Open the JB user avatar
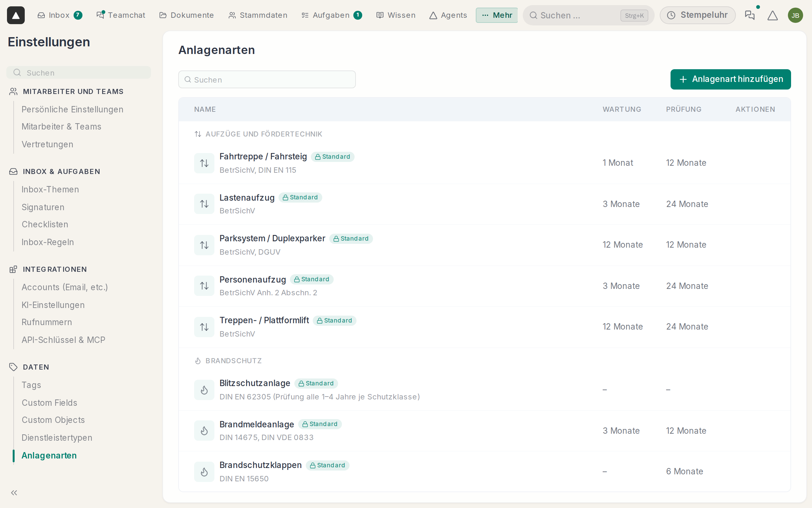Image resolution: width=812 pixels, height=508 pixels. pos(795,15)
